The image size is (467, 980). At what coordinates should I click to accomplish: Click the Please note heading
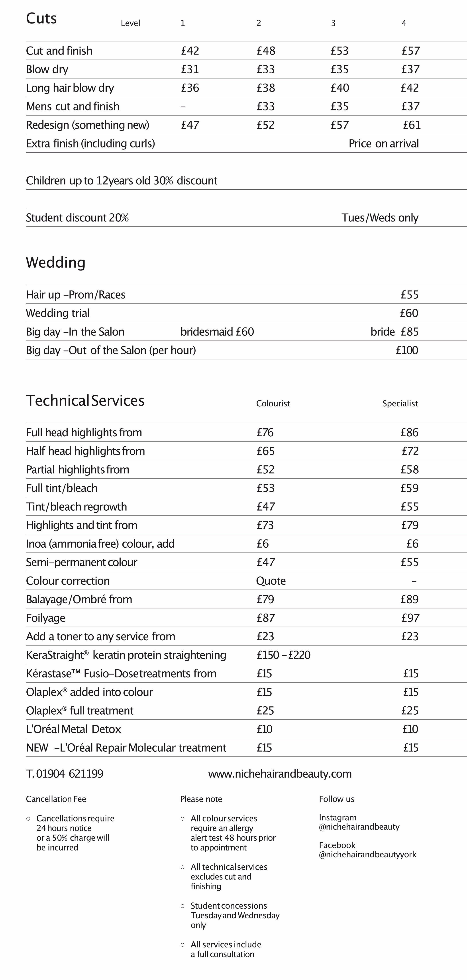point(201,799)
